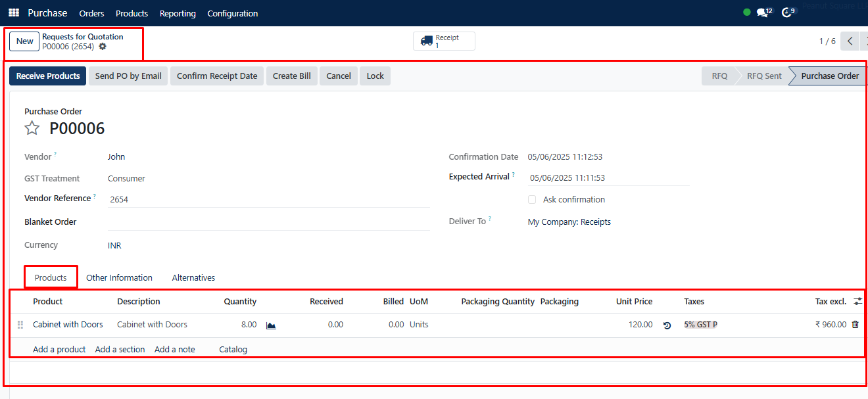Viewport: 868px width, 399px height.
Task: Click the Vendor Reference field 2654
Action: 269,199
